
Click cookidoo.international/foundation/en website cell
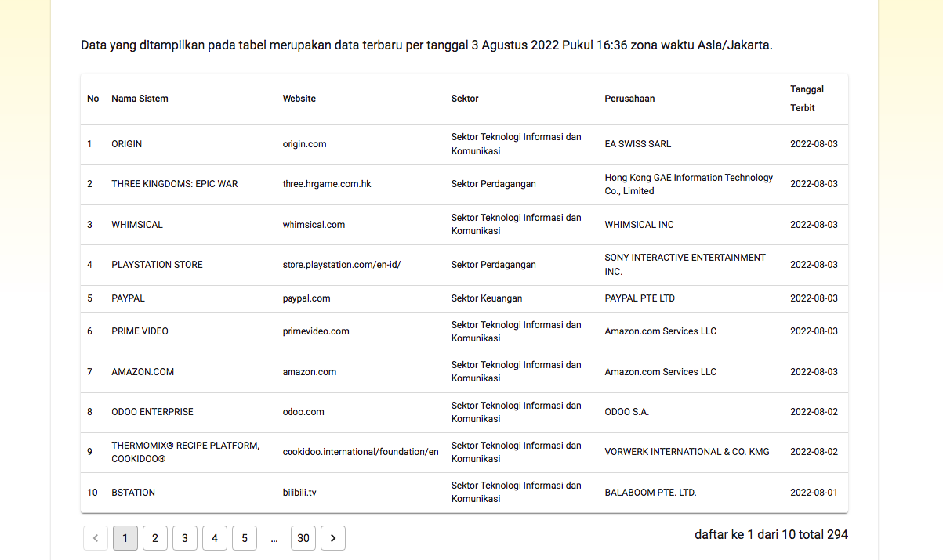361,452
